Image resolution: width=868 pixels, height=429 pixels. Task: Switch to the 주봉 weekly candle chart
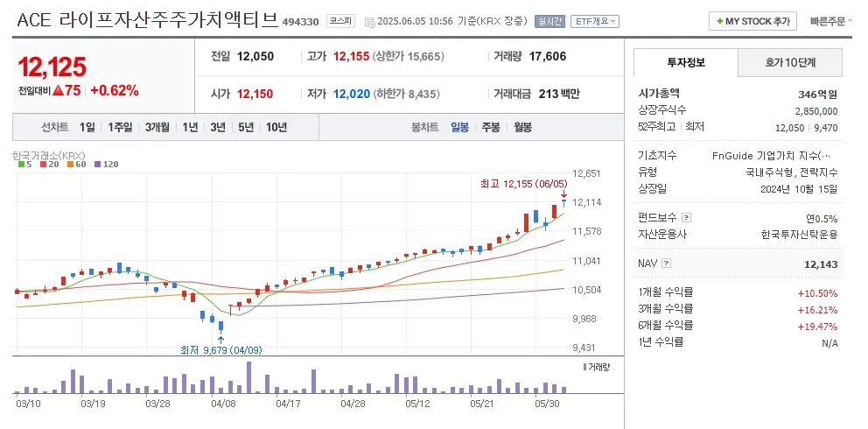tap(490, 127)
